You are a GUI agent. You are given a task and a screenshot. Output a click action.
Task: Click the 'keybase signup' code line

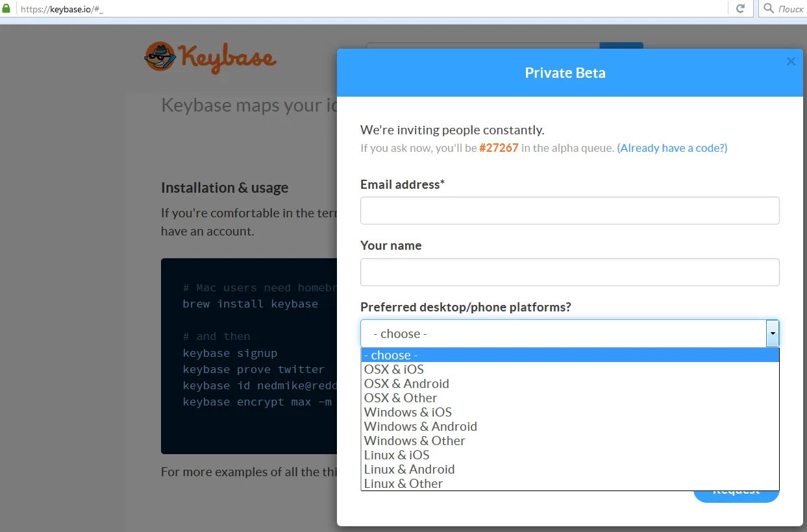230,353
